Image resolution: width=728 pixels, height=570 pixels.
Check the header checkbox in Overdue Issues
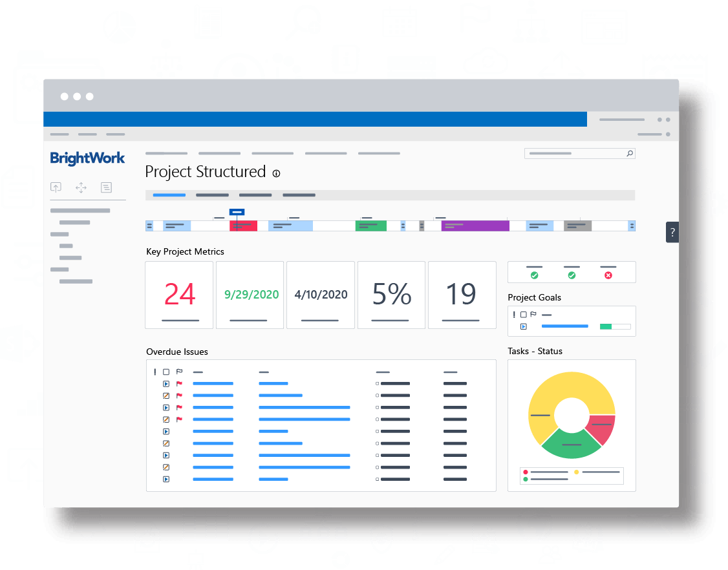click(x=166, y=372)
